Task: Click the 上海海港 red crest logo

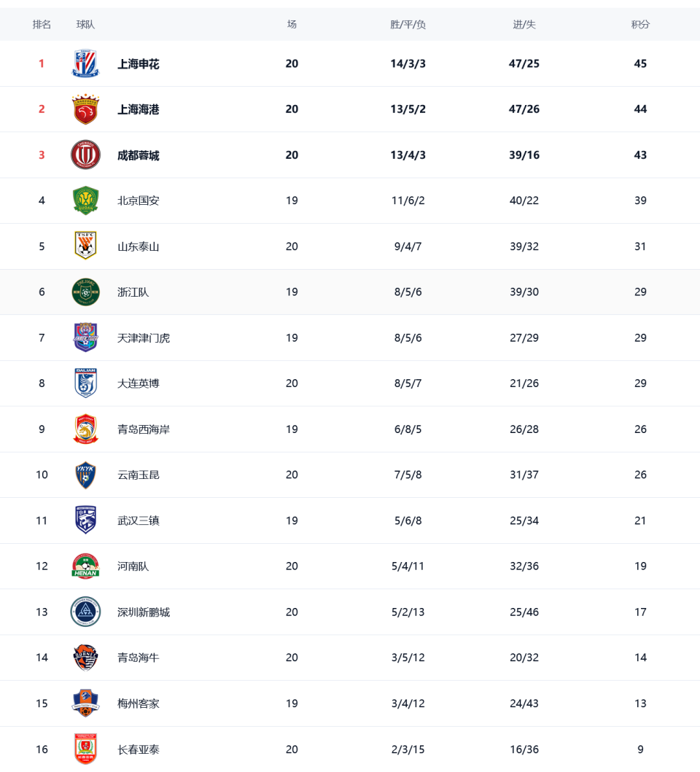Action: pos(85,109)
